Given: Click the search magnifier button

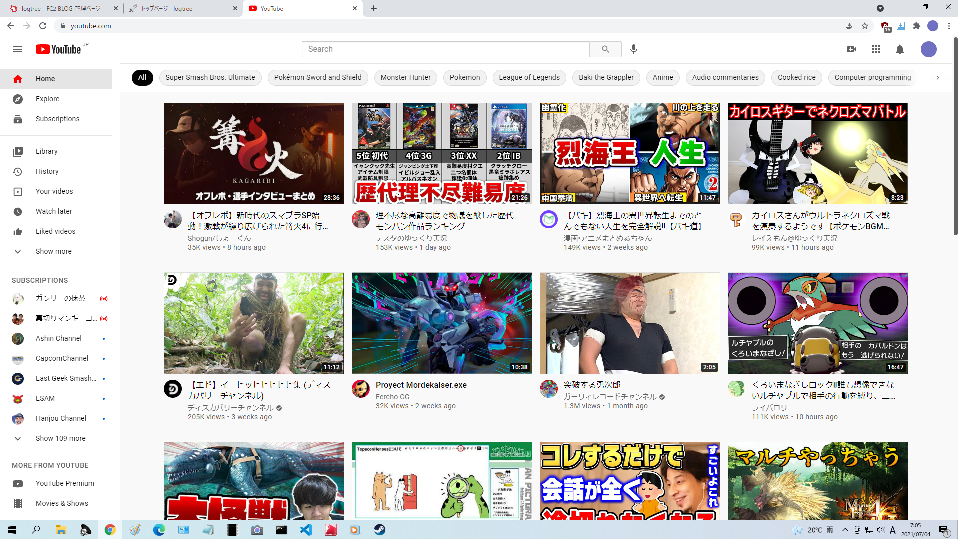Looking at the screenshot, I should coord(605,49).
